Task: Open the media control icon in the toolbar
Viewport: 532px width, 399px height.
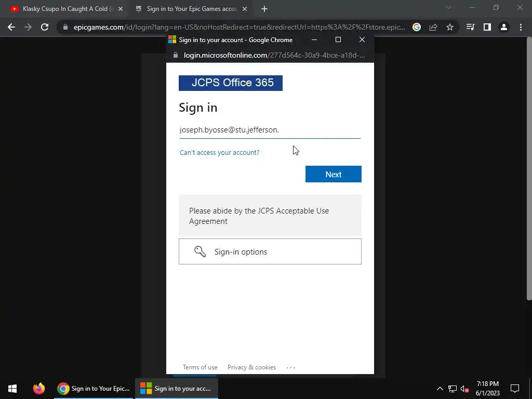Action: [470, 27]
